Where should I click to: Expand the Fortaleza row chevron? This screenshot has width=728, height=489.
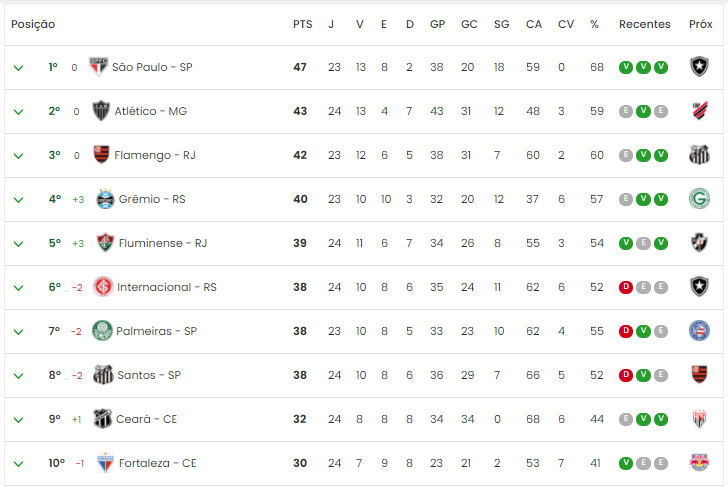click(x=19, y=464)
